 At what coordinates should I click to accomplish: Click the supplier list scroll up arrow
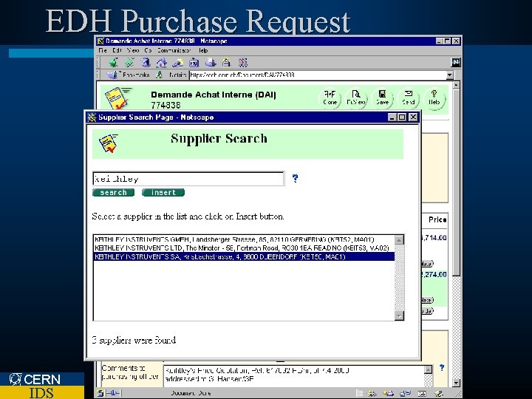click(x=399, y=239)
